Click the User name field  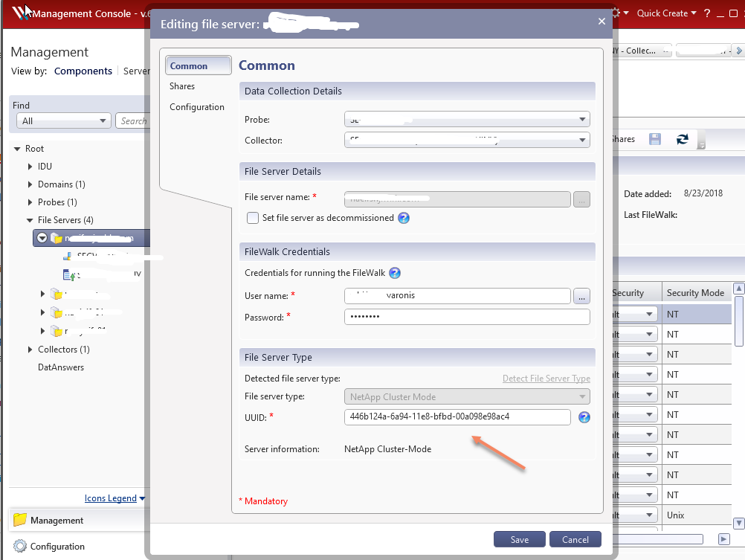(x=457, y=296)
